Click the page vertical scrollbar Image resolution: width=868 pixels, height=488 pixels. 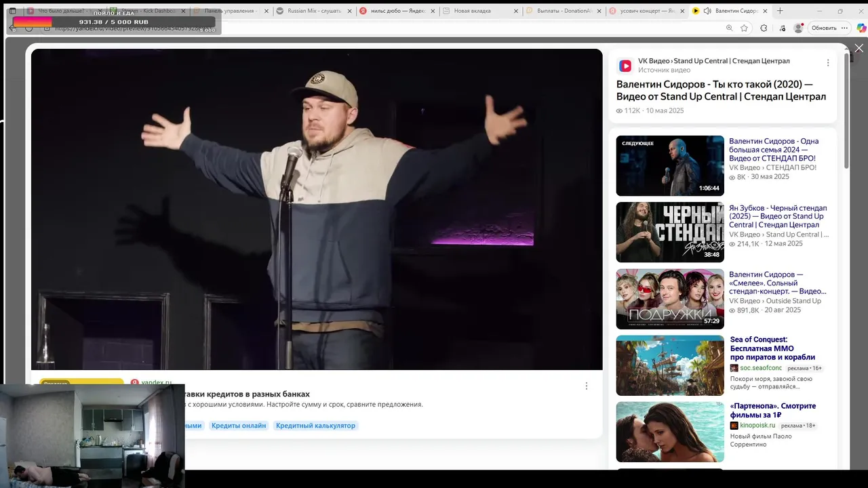click(x=846, y=112)
